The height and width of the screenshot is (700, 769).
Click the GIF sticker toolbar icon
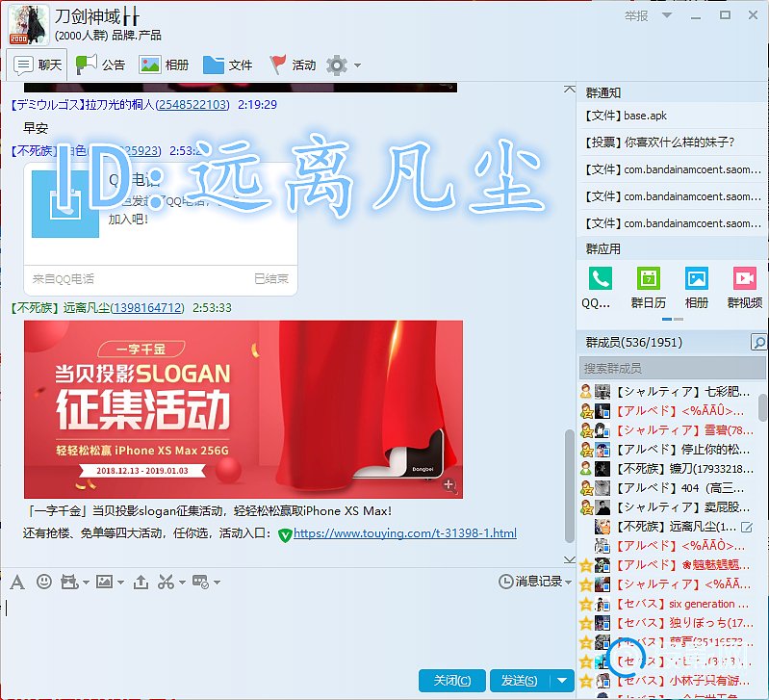(69, 583)
